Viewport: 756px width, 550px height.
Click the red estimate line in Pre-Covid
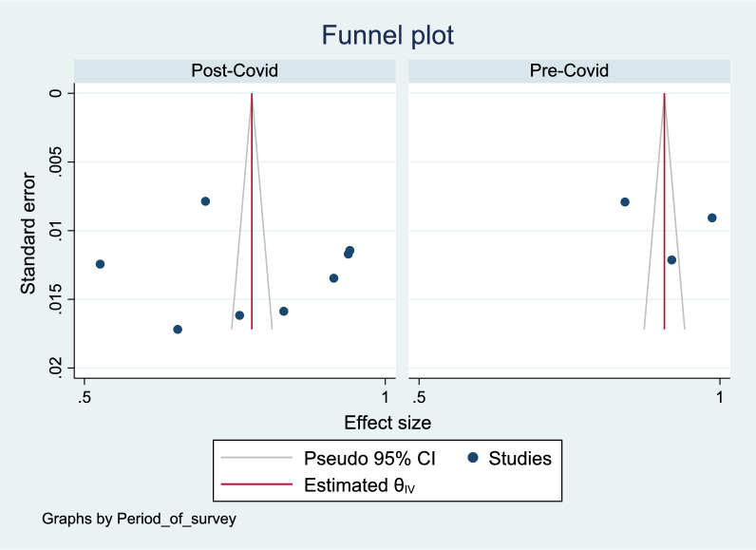(x=665, y=211)
